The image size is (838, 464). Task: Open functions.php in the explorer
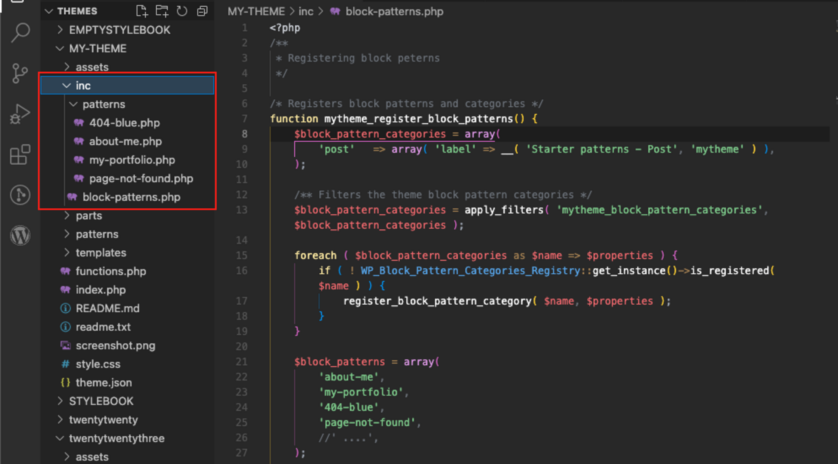click(110, 271)
